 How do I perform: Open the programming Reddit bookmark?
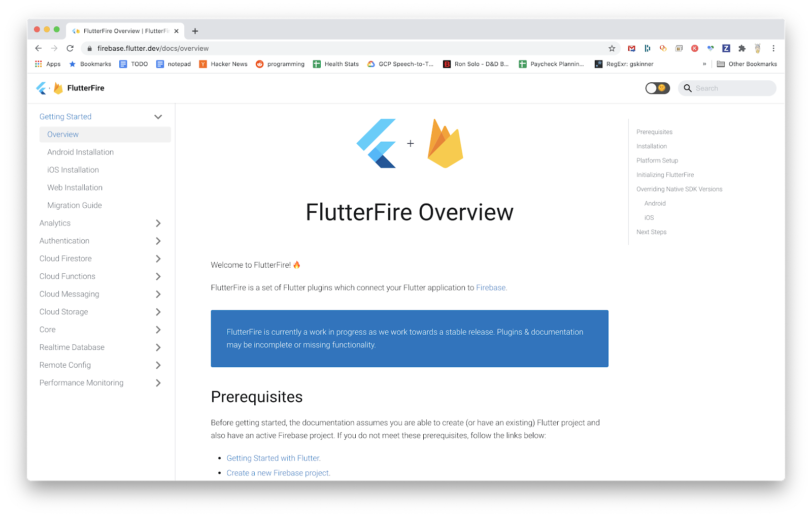pyautogui.click(x=280, y=64)
